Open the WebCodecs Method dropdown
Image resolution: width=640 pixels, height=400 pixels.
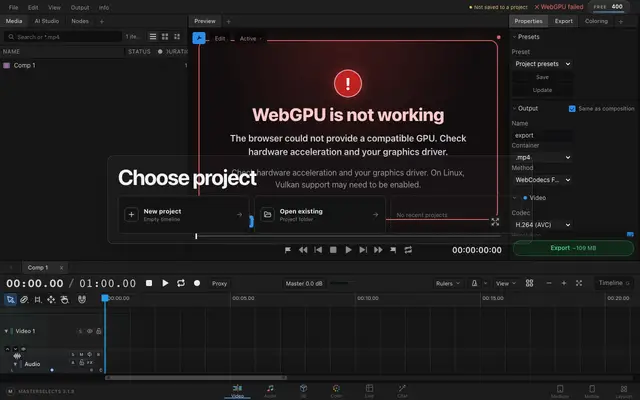[x=542, y=180]
